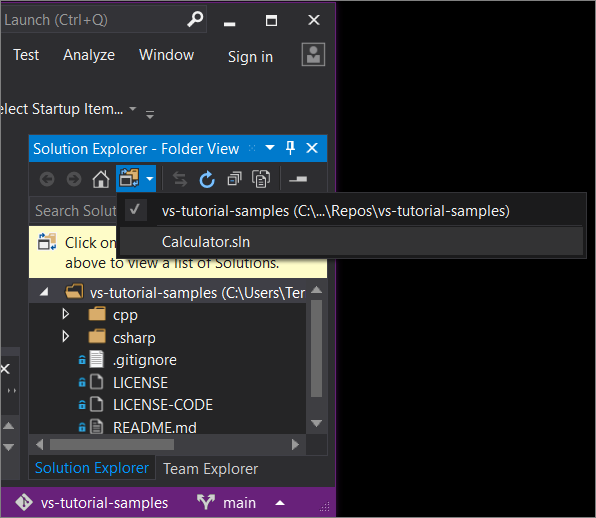596x518 pixels.
Task: Select the LICENSE file
Action: 140,383
